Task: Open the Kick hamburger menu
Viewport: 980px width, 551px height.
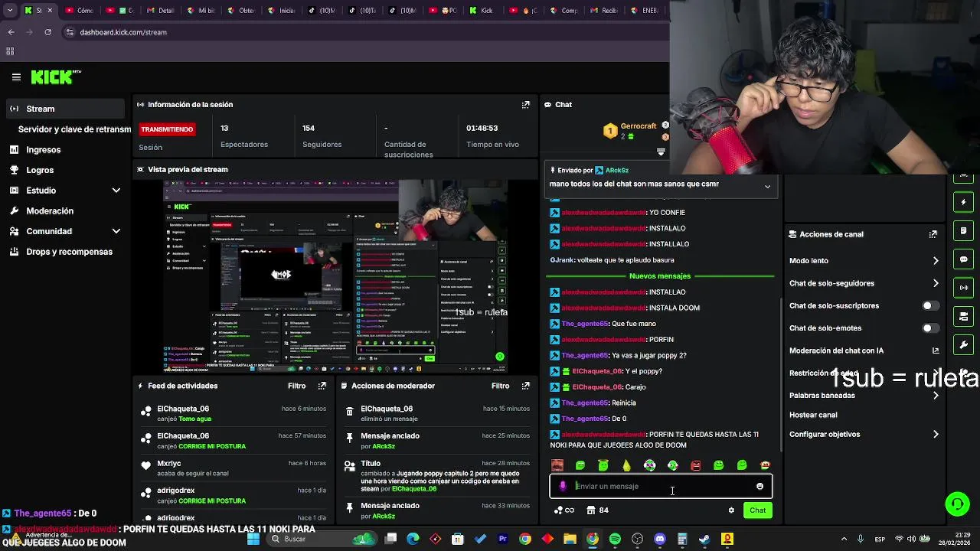Action: (x=16, y=77)
